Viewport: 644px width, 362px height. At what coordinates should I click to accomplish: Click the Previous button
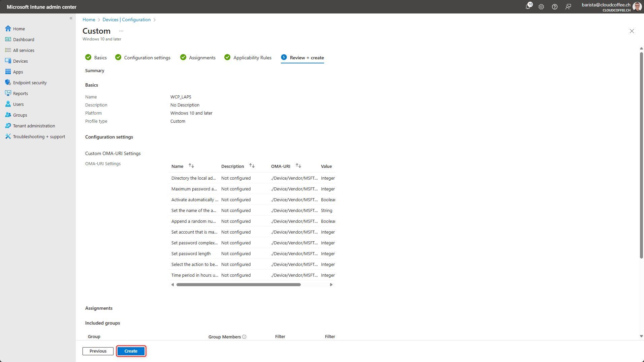(x=98, y=351)
